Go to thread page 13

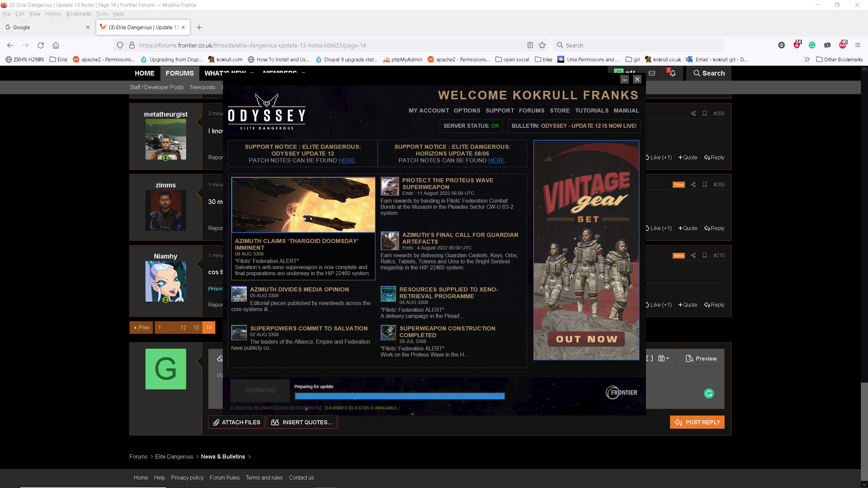point(196,327)
